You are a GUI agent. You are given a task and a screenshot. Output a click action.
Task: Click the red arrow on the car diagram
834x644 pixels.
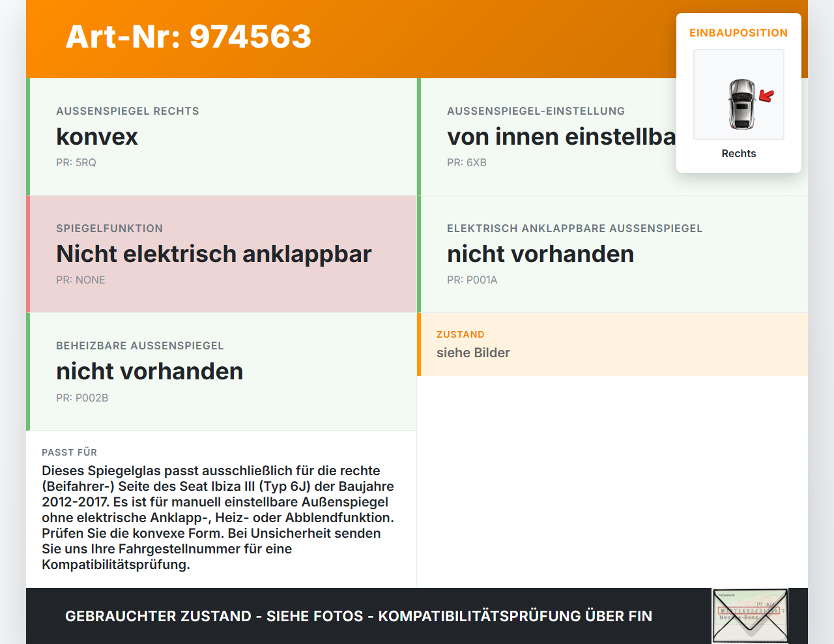(x=767, y=96)
